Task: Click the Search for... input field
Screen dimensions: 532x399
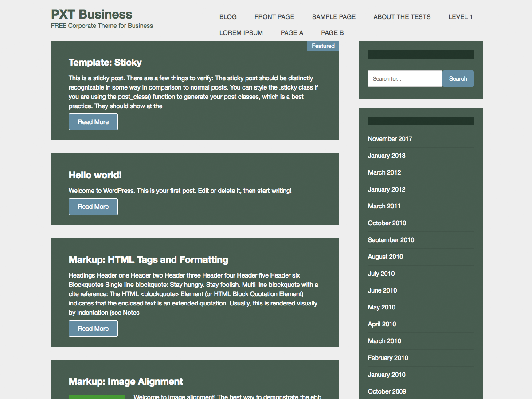Action: click(405, 79)
